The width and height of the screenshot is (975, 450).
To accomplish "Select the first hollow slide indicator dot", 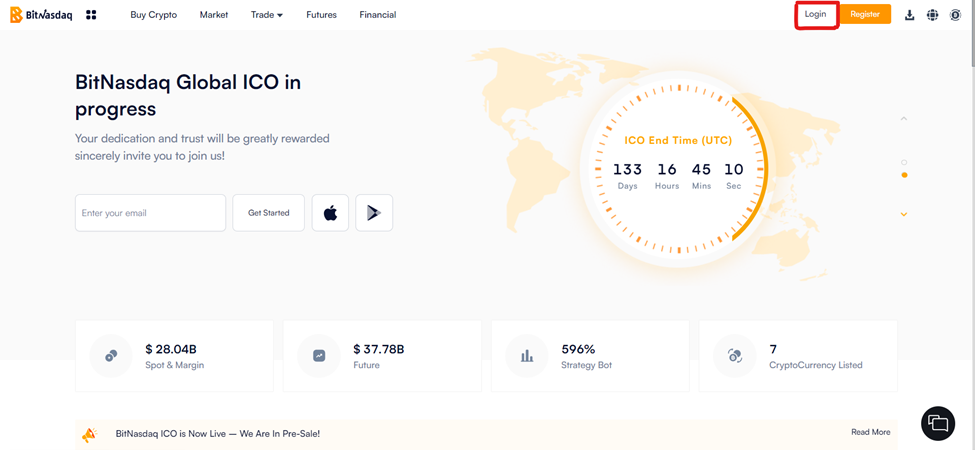I will [x=904, y=162].
